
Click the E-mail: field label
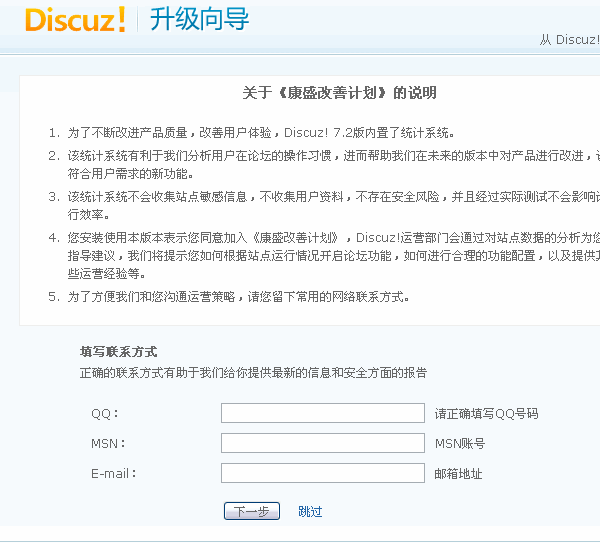tap(114, 474)
